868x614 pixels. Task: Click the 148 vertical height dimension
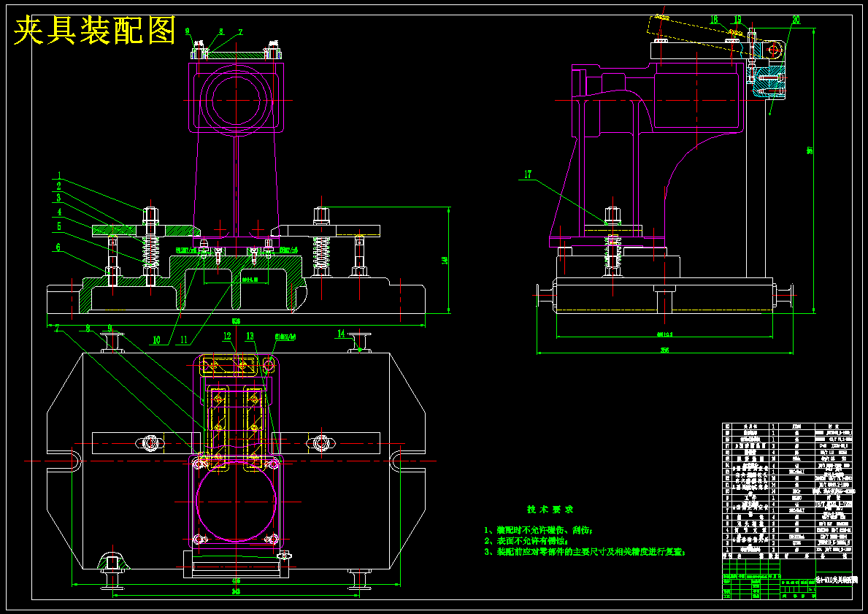[444, 260]
